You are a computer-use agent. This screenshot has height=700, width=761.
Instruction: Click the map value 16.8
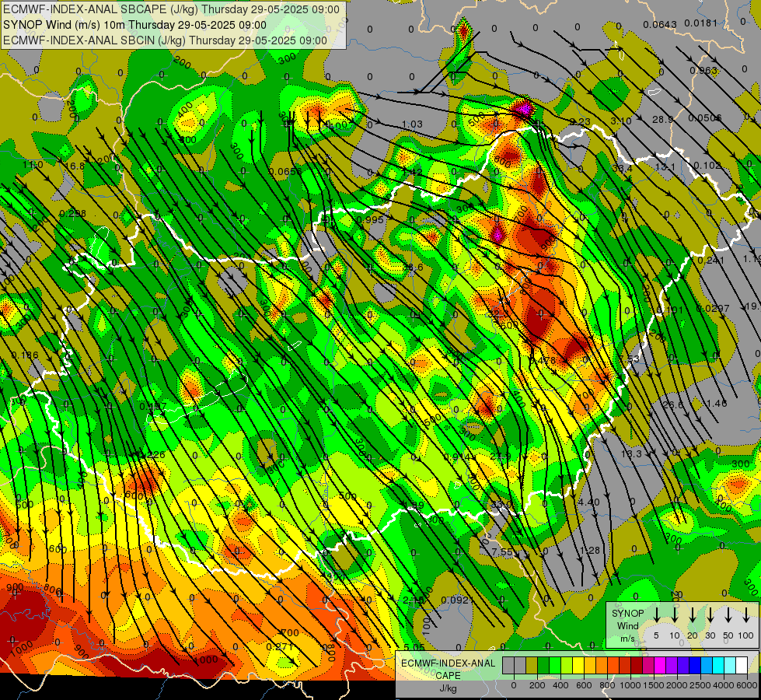75,166
